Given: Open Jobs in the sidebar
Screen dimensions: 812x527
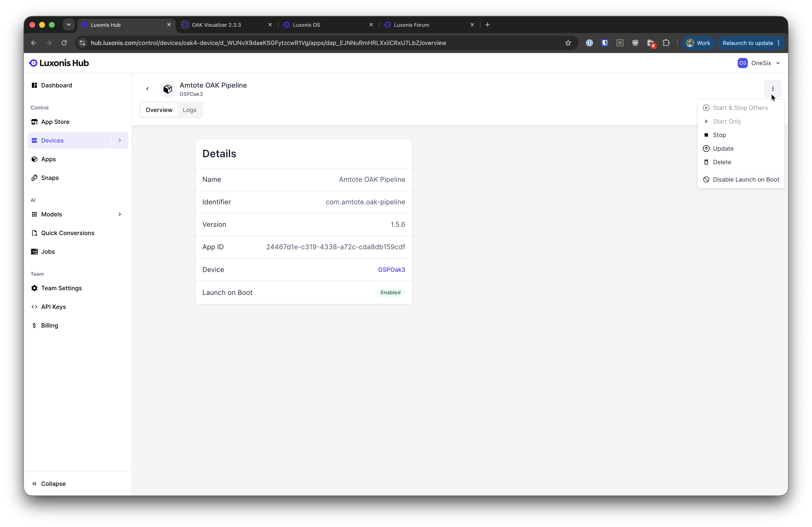Looking at the screenshot, I should click(x=78, y=252).
